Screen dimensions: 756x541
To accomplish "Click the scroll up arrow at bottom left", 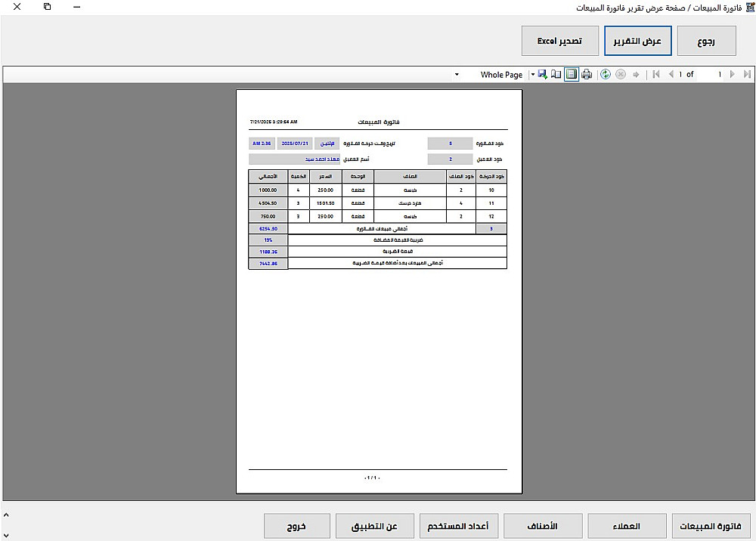I will click(6, 515).
